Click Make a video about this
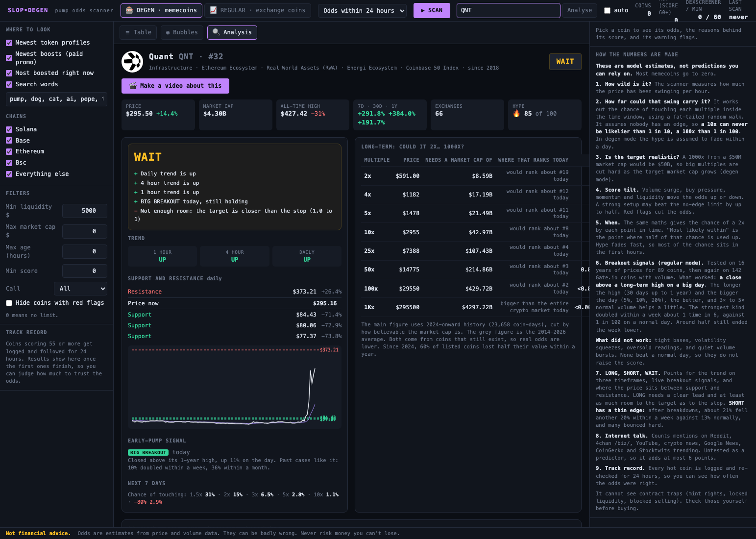This screenshot has height=539, width=756. coord(175,86)
